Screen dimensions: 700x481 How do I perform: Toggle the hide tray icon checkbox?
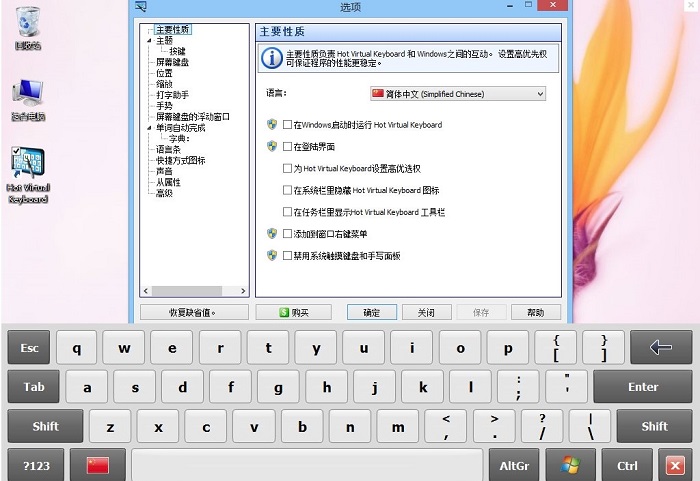(288, 190)
